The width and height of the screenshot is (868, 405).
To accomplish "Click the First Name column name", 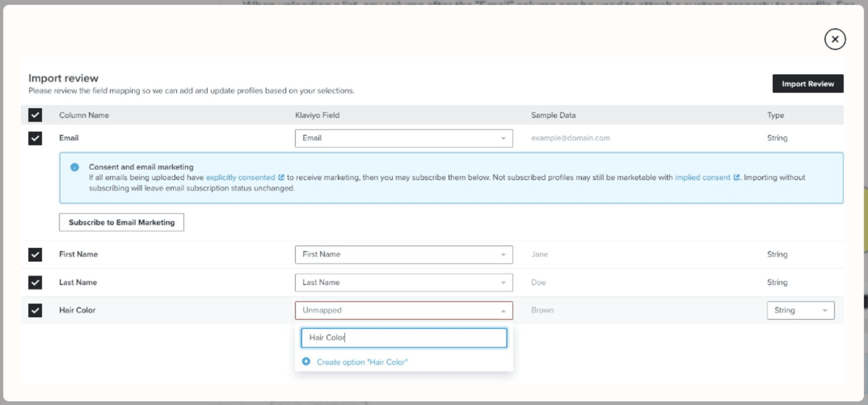I will click(x=79, y=254).
